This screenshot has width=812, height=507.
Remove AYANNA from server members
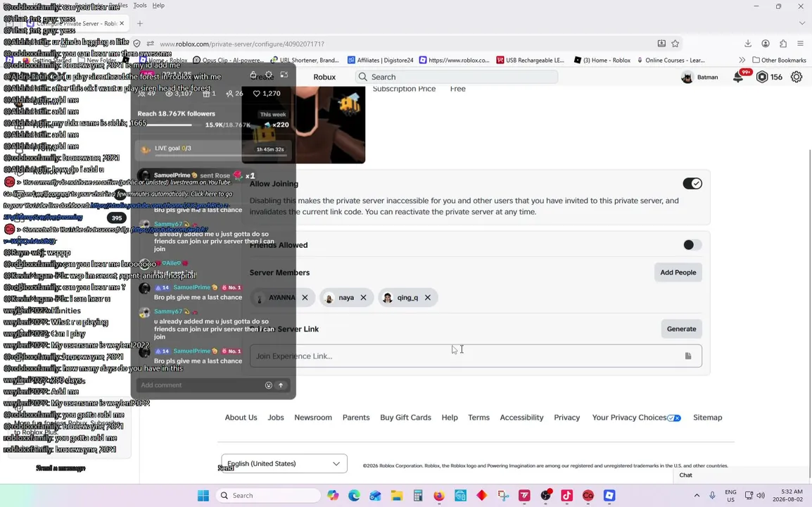[305, 298]
